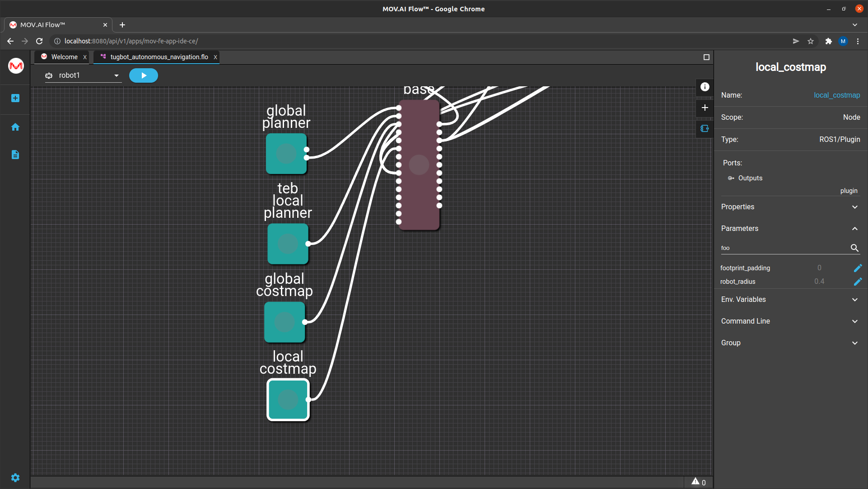
Task: Switch to the Welcome tab
Action: tap(64, 57)
